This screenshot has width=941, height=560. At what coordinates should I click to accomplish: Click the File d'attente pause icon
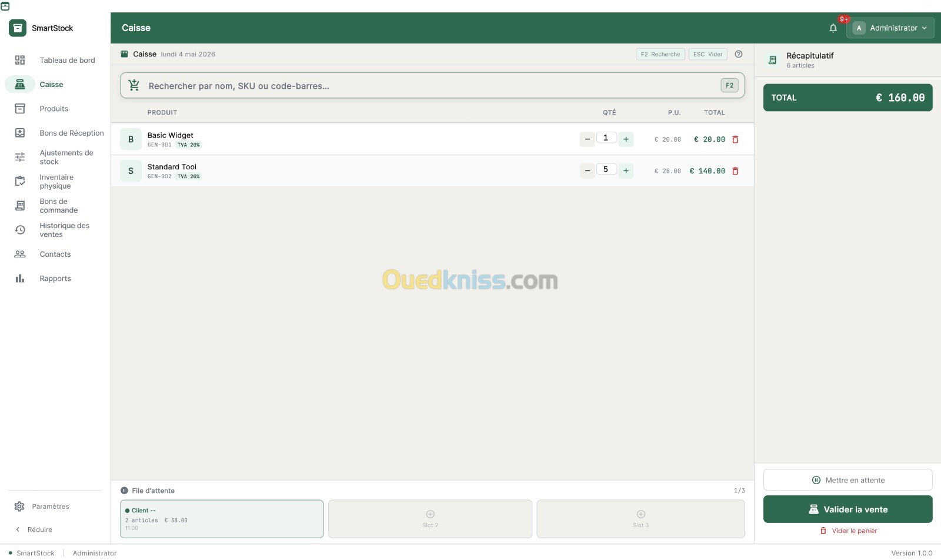coord(124,491)
